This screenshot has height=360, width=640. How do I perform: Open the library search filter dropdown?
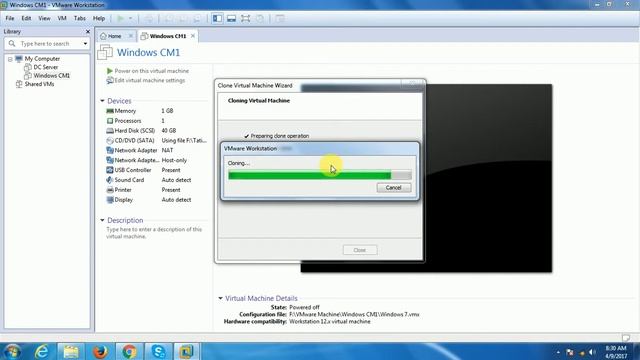click(85, 43)
